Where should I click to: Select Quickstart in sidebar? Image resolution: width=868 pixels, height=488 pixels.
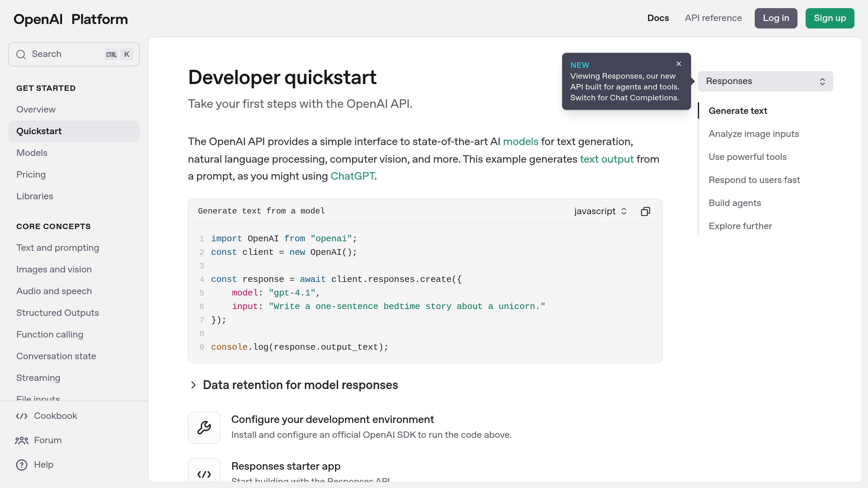pos(74,131)
